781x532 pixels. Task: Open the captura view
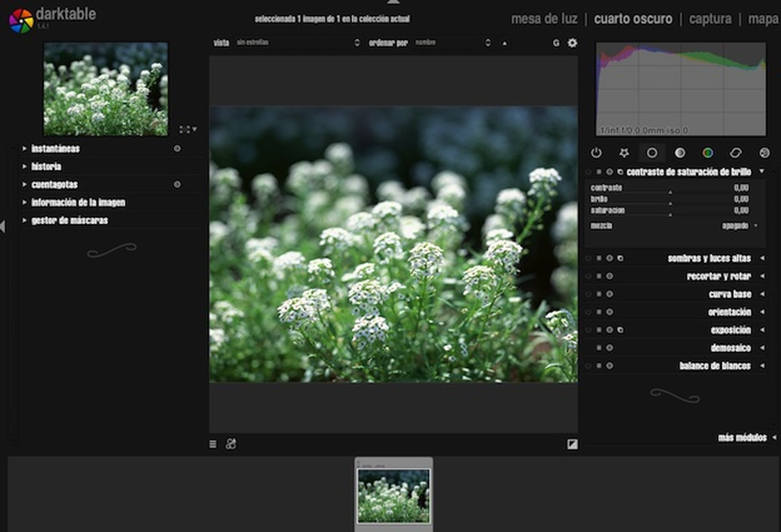click(x=710, y=18)
